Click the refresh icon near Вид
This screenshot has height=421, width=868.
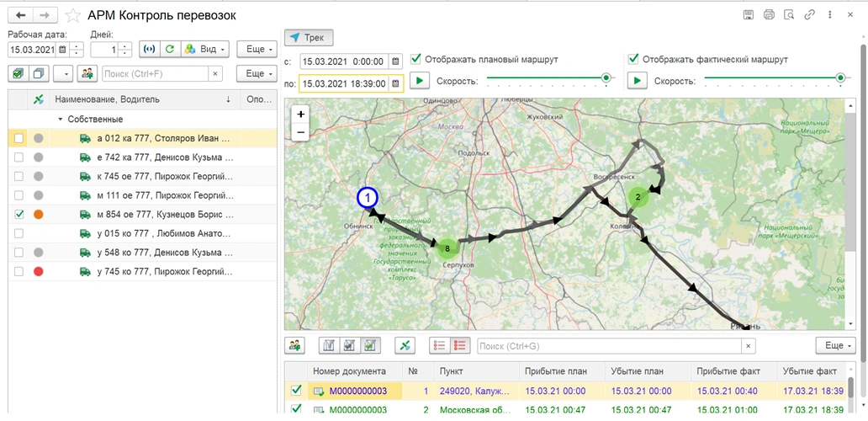(x=169, y=50)
